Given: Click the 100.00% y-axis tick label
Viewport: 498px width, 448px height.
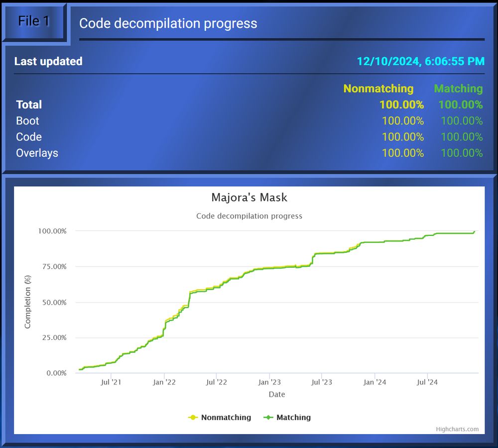Looking at the screenshot, I should coord(52,231).
